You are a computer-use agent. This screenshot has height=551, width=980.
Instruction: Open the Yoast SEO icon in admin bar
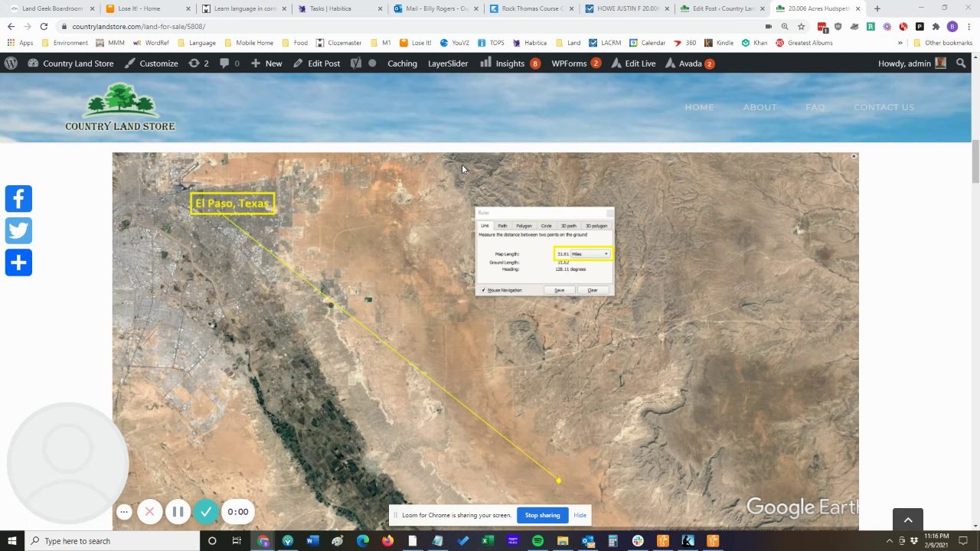356,64
